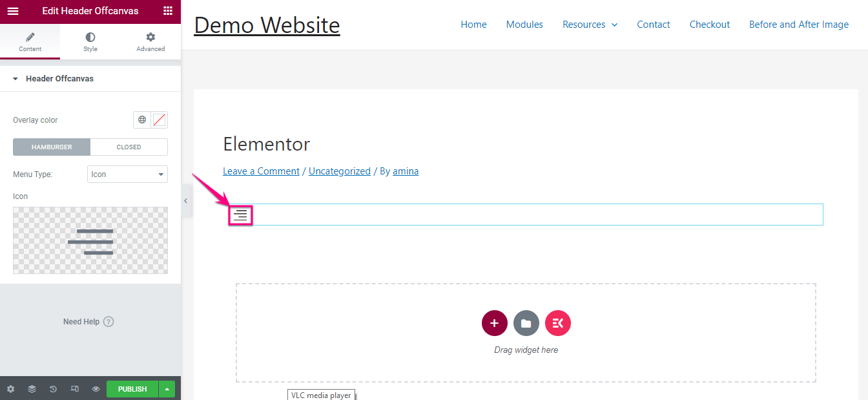Click the offcanvas hamburger icon in the canvas
The height and width of the screenshot is (400, 868).
click(240, 215)
